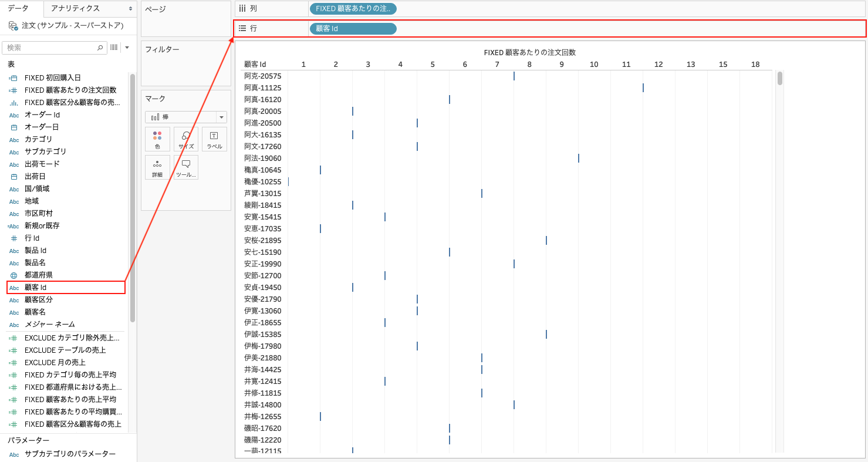Click the FIXED 顧客あたりの注.. pill in columns
Image resolution: width=868 pixels, height=462 pixels.
[x=353, y=9]
